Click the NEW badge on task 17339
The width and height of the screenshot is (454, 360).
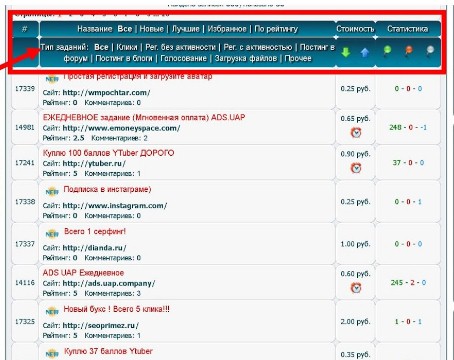coord(52,79)
